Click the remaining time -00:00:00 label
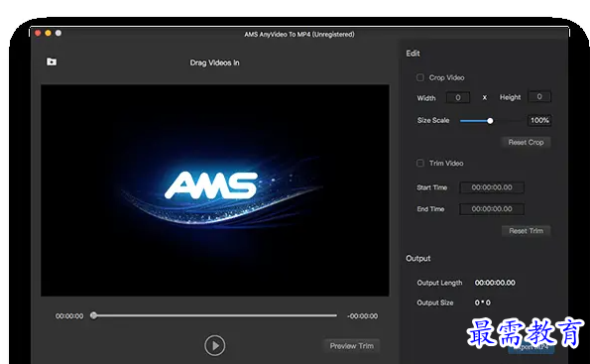Image resolution: width=590 pixels, height=364 pixels. click(362, 316)
